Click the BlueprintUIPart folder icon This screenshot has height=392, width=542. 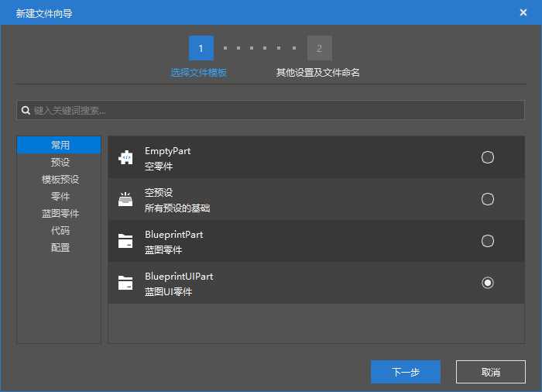tap(125, 284)
